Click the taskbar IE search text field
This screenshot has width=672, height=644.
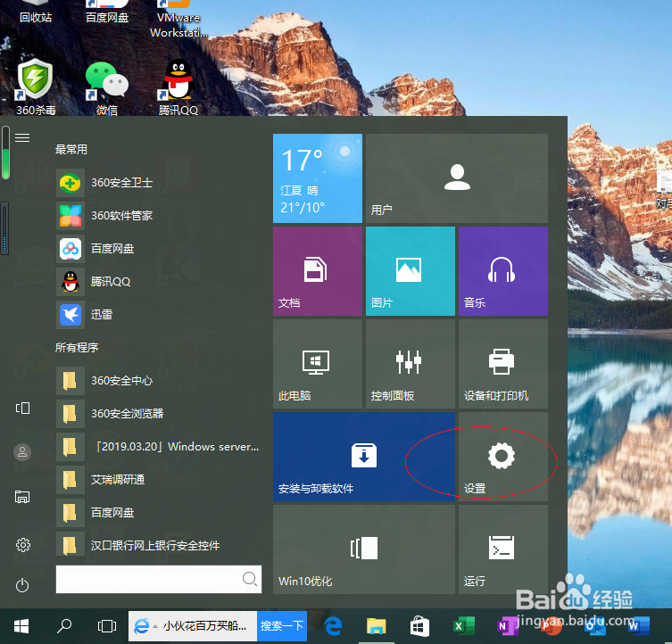193,626
